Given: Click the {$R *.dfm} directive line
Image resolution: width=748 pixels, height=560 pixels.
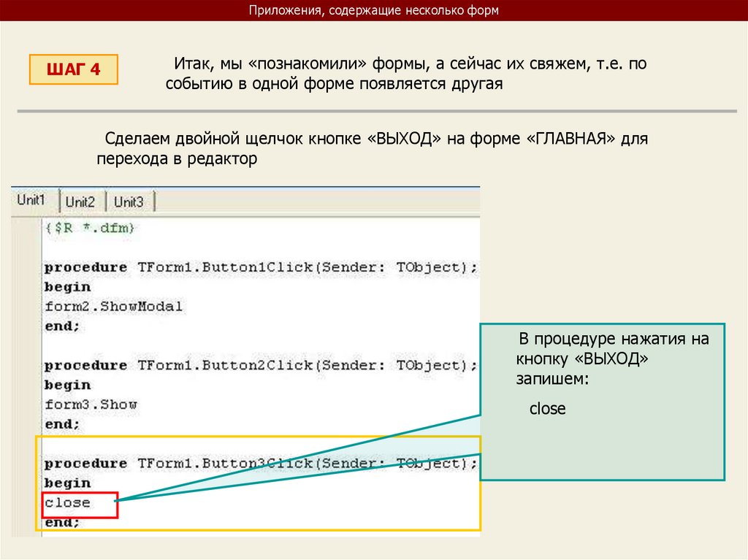Looking at the screenshot, I should click(x=89, y=228).
